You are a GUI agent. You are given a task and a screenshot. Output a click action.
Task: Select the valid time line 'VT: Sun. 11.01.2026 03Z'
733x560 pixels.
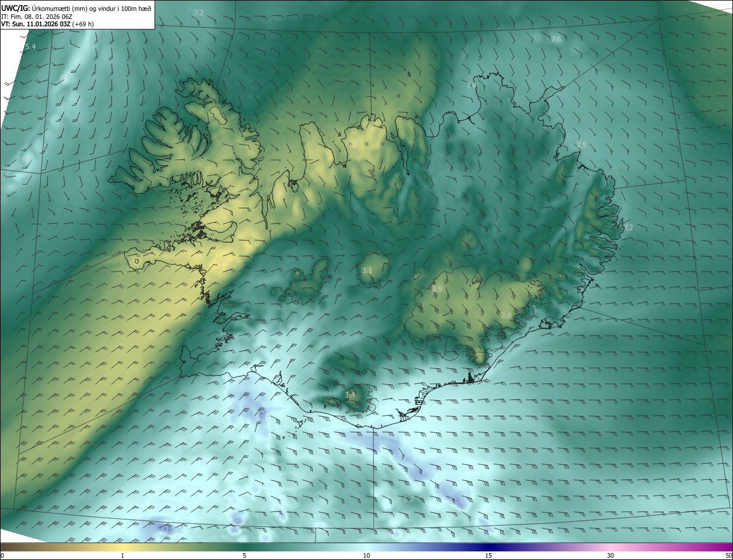point(36,24)
